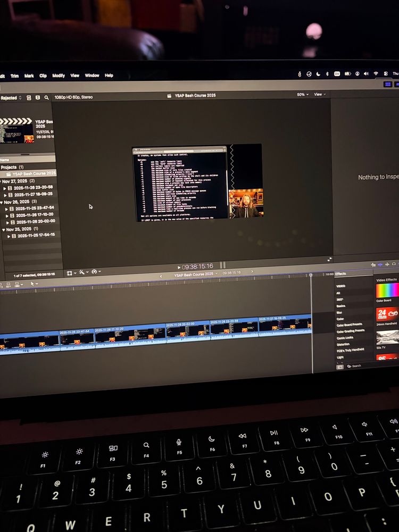Click the fullscreen viewer arrows icon
The height and width of the screenshot is (532, 399).
point(329,259)
